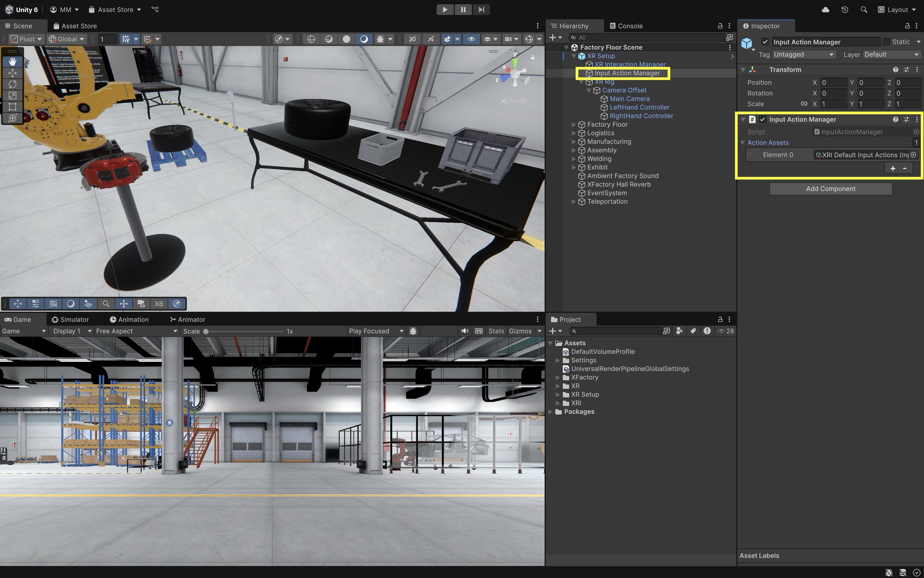924x578 pixels.
Task: Switch to the Asset Store tab
Action: point(75,26)
